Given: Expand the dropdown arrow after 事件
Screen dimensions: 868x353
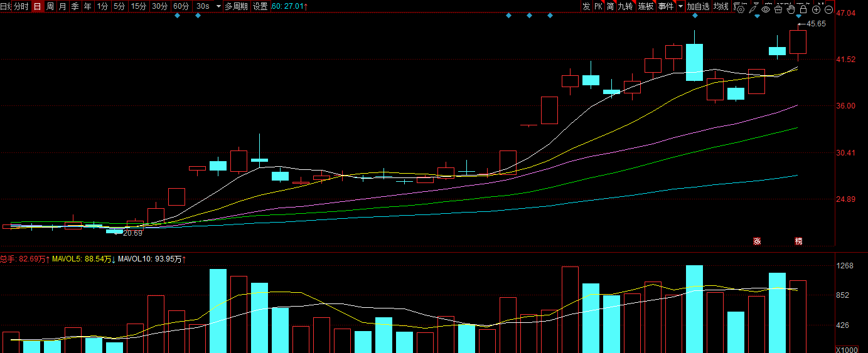Looking at the screenshot, I should tap(681, 6).
